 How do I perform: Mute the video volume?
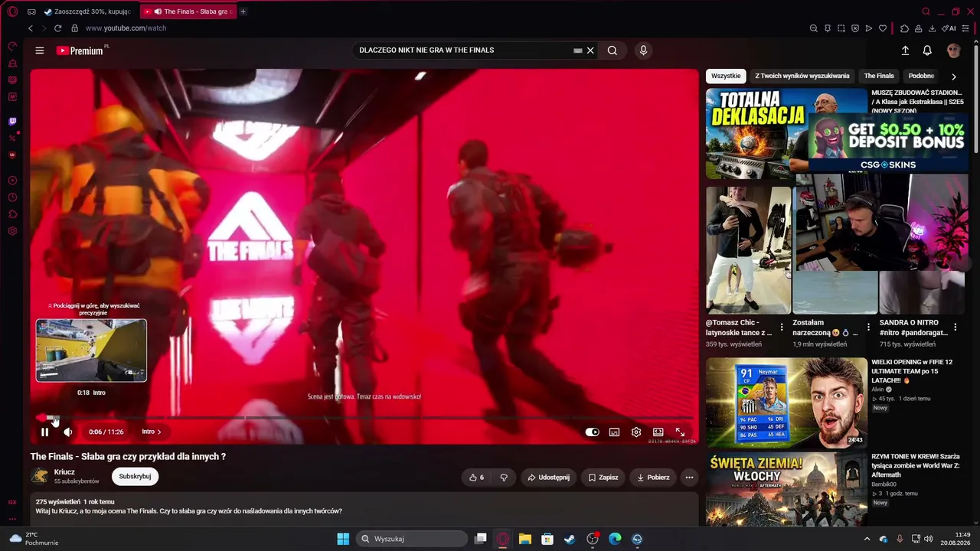[x=68, y=432]
